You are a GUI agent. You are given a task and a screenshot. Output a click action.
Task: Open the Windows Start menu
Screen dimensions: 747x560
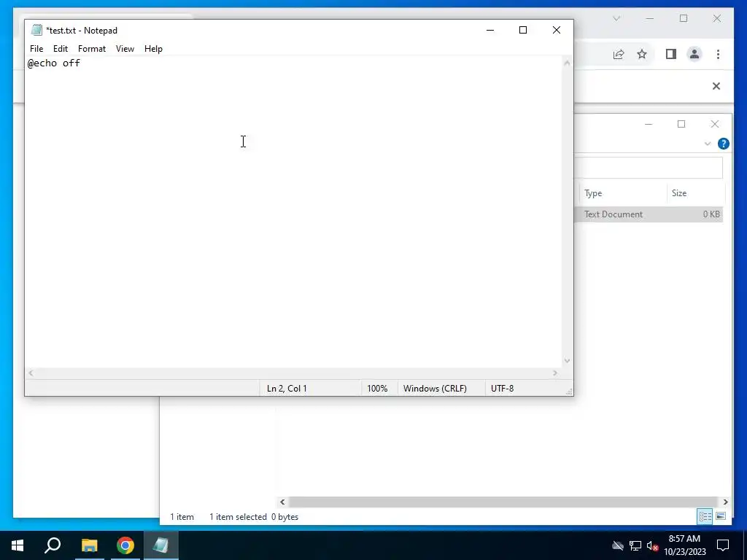tap(18, 545)
